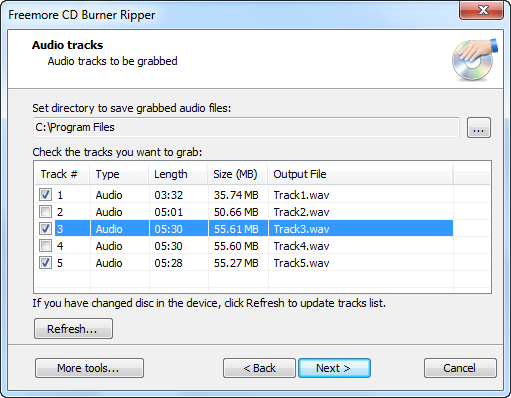Cancel the ripping wizard
Image resolution: width=511 pixels, height=398 pixels.
(x=460, y=368)
